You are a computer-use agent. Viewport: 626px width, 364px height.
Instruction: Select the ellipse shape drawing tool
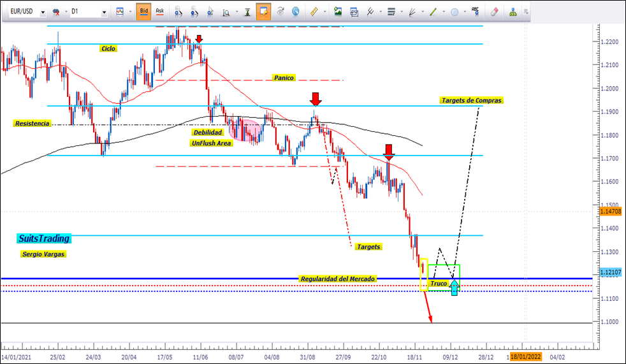tap(455, 11)
